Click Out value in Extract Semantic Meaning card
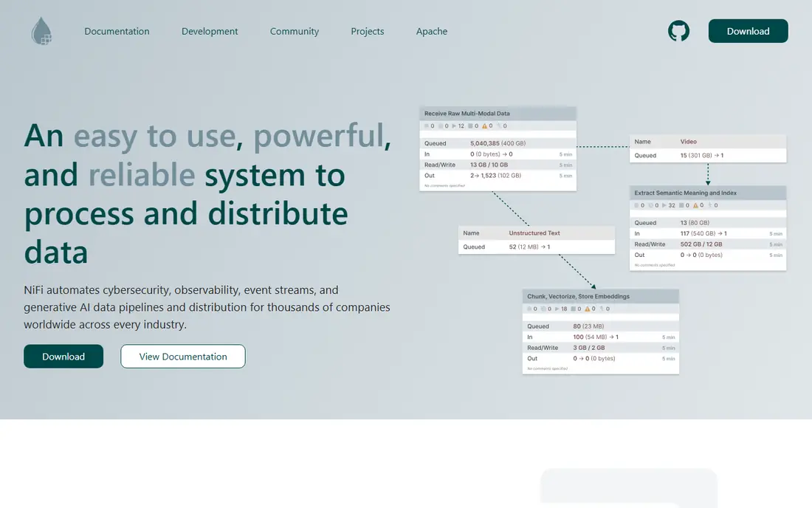The height and width of the screenshot is (508, 812). pos(701,255)
